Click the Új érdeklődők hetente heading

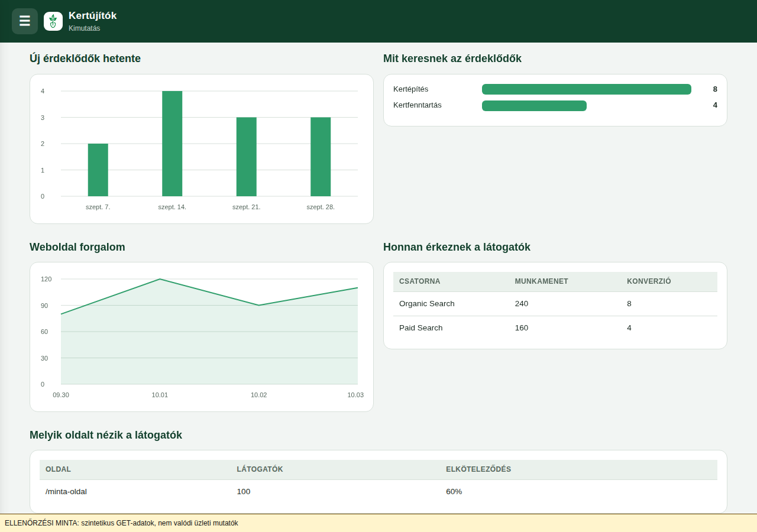tap(85, 59)
